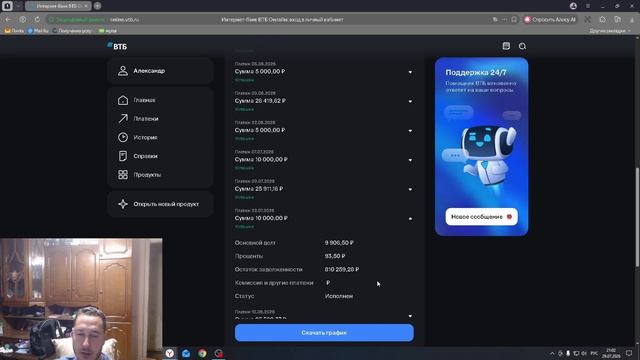Go to Платежи menu item
The image size is (640, 360).
pyautogui.click(x=146, y=119)
